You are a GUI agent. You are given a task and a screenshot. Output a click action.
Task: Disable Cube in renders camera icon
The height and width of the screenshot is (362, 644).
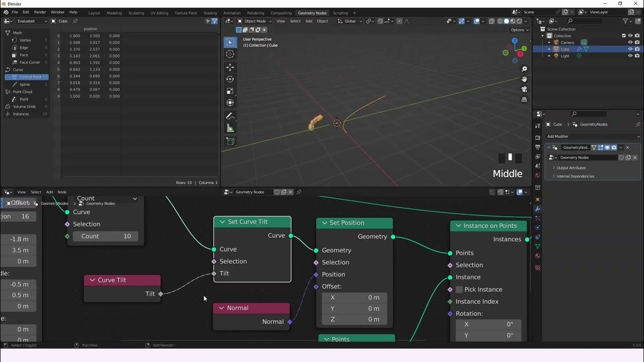(637, 49)
